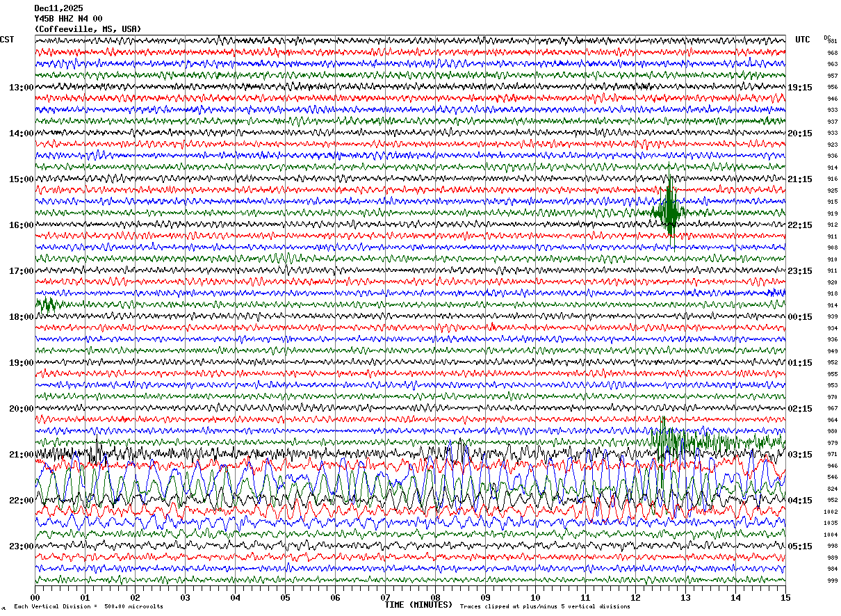The width and height of the screenshot is (841, 616).
Task: Select the 23:00 CST time label
Action: tap(21, 546)
